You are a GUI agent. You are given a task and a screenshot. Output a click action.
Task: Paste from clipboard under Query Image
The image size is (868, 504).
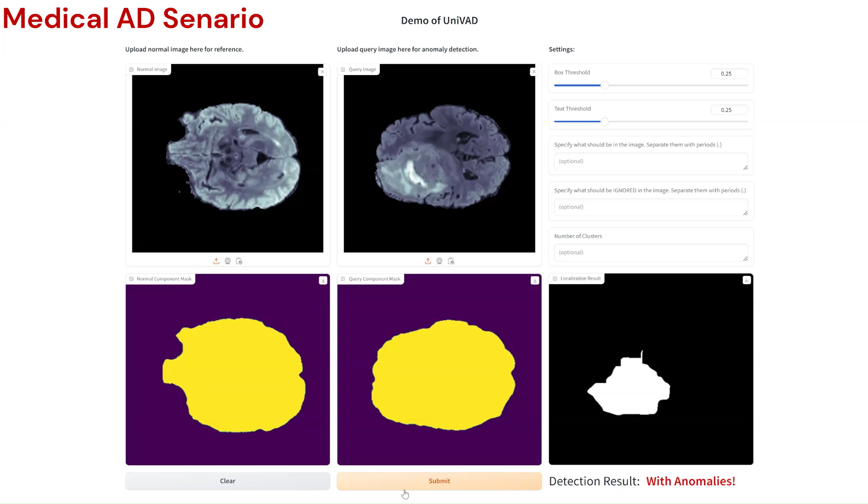(451, 261)
